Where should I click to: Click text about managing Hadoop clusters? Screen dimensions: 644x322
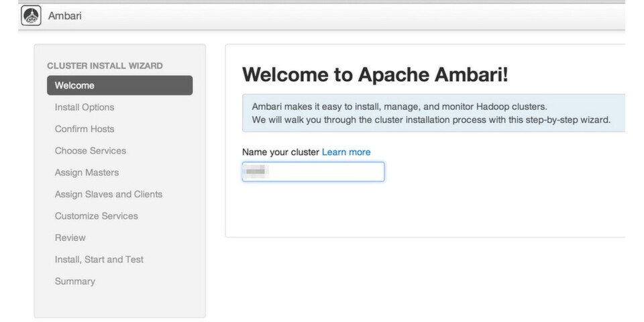tap(399, 107)
